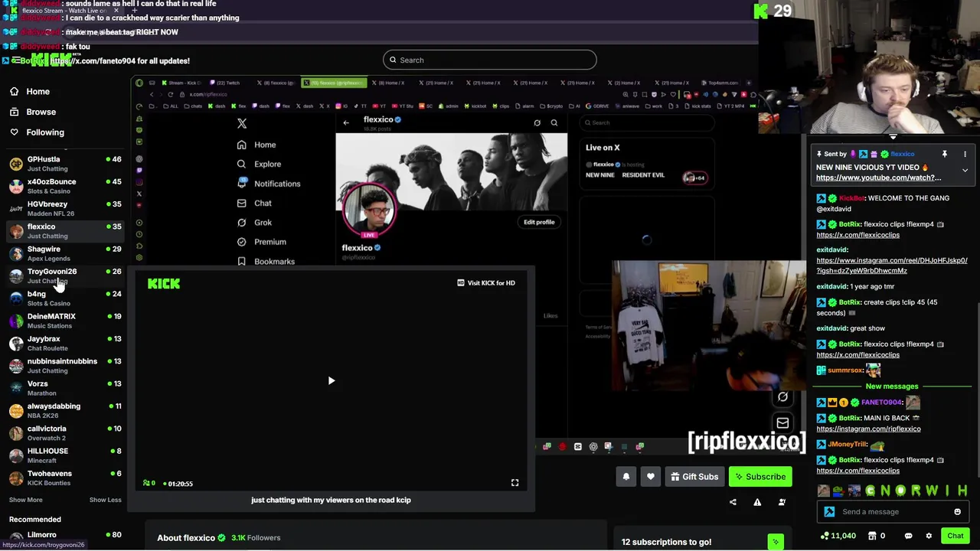
Task: Select GPHustla channel in sidebar
Action: click(x=65, y=164)
